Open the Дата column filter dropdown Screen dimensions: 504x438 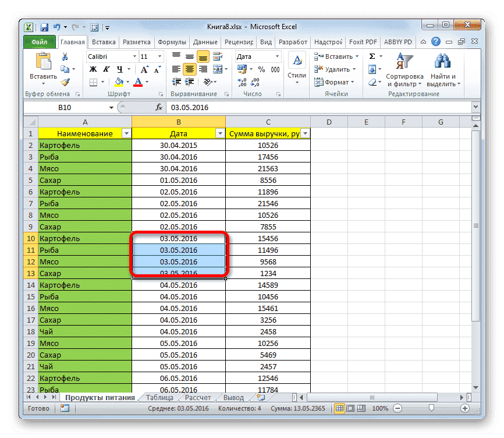220,133
